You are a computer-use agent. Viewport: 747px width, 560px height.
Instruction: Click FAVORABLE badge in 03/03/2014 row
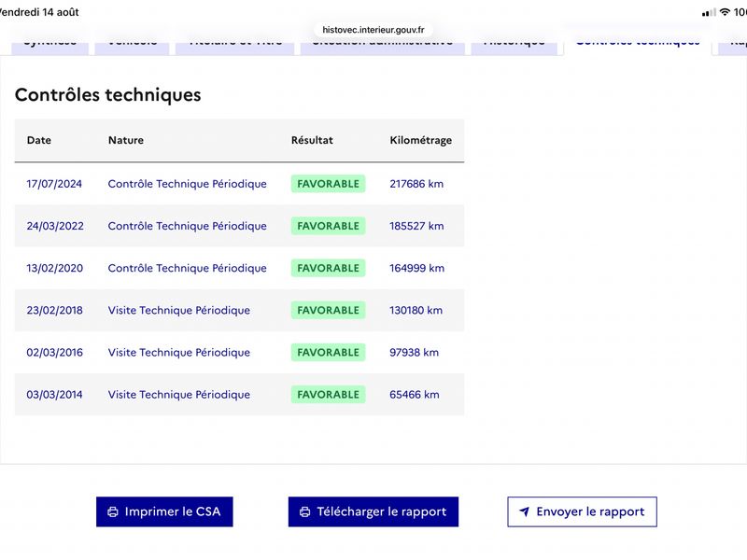click(329, 394)
